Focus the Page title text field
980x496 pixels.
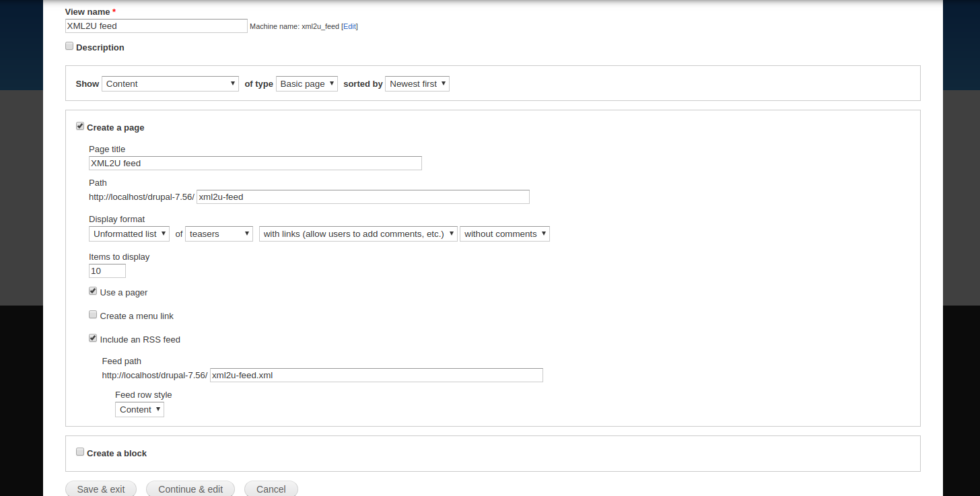(255, 163)
